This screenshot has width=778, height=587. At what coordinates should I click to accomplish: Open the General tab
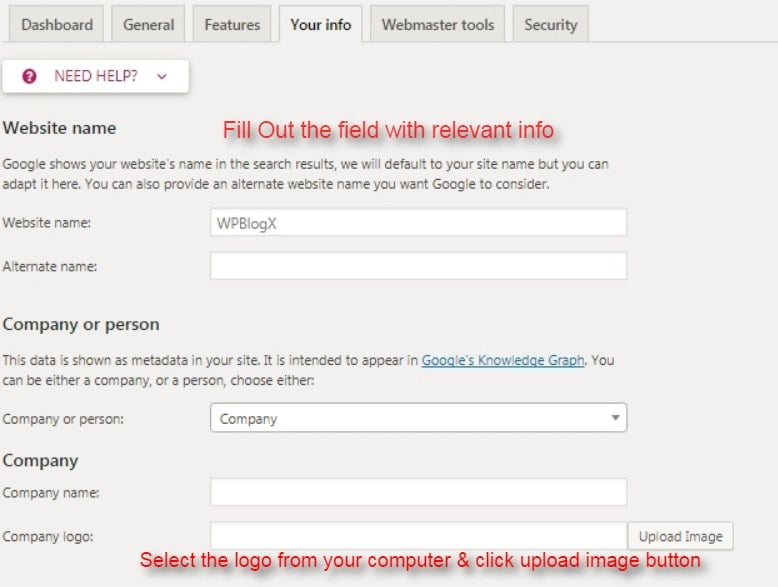(x=148, y=24)
